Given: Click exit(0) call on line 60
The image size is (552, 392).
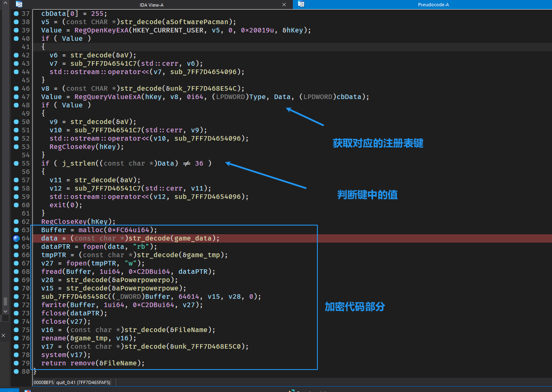Looking at the screenshot, I should [x=64, y=205].
